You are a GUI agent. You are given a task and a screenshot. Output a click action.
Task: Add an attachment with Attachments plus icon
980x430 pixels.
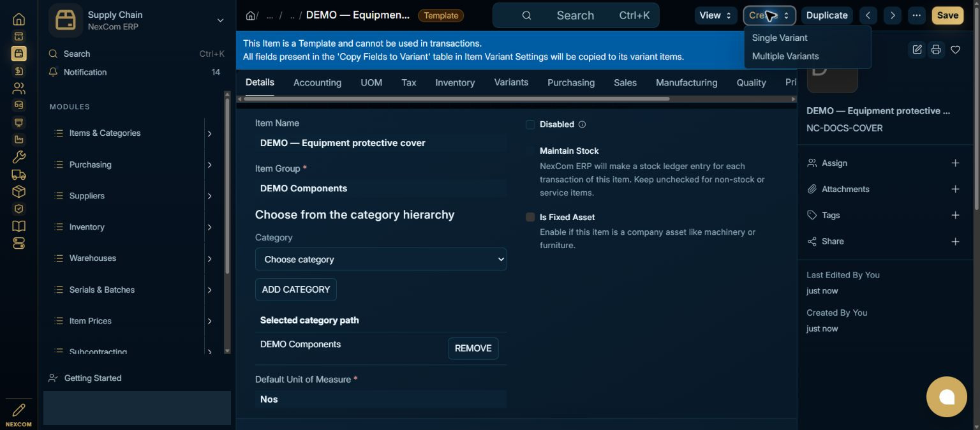pos(955,189)
